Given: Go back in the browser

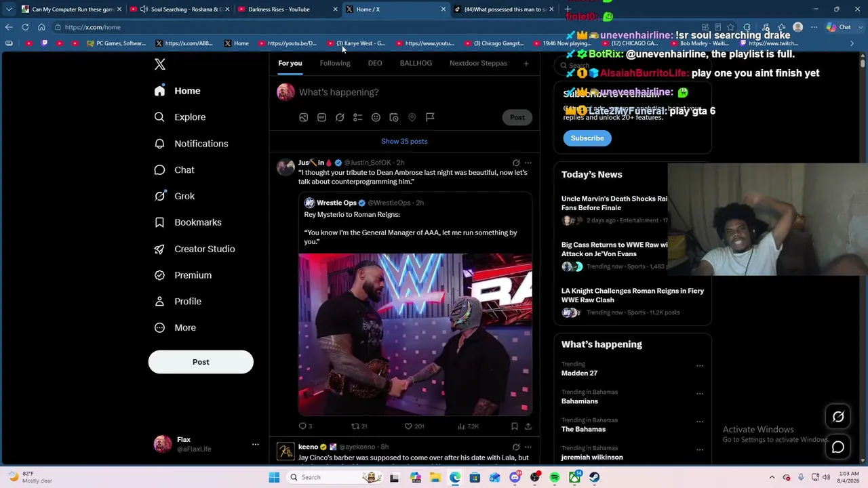Looking at the screenshot, I should tap(9, 27).
